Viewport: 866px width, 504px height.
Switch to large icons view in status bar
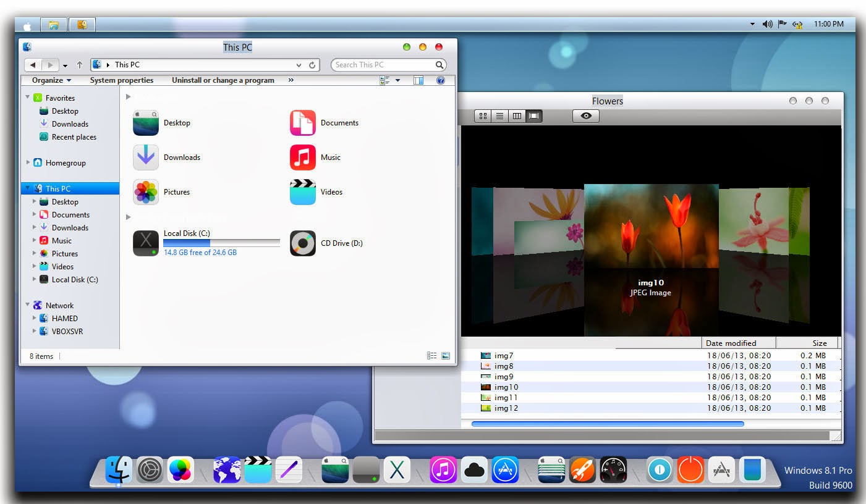(446, 356)
